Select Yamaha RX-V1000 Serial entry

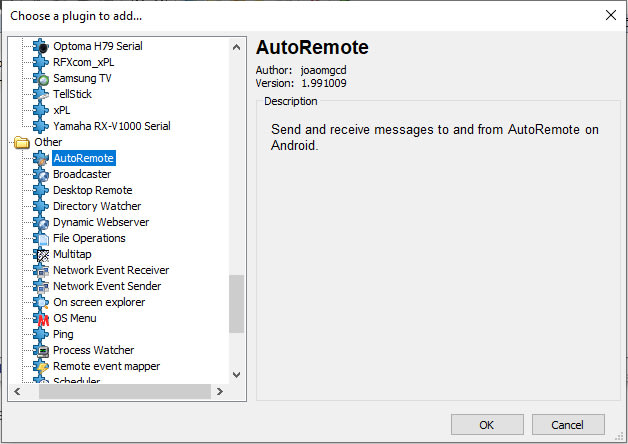[x=112, y=126]
